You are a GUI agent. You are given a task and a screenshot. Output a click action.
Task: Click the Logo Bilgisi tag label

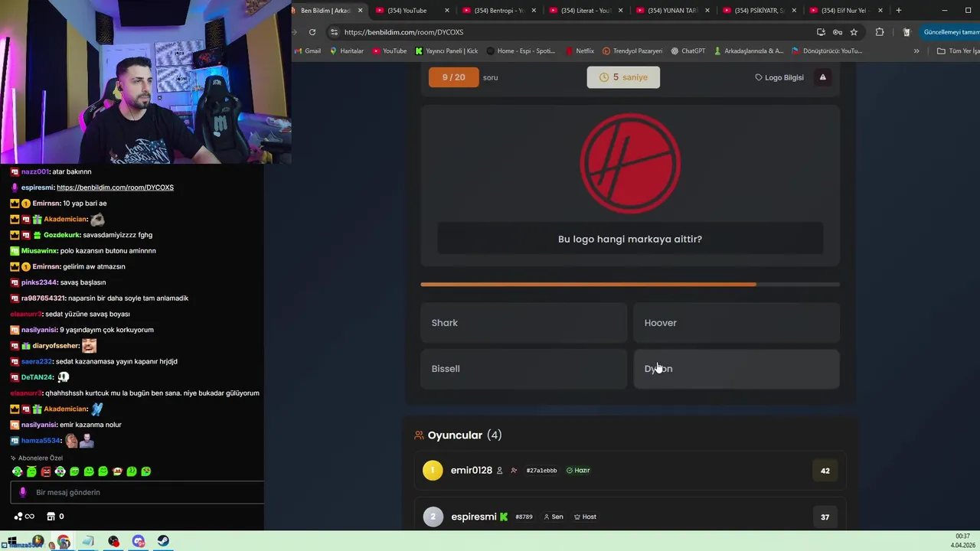[x=779, y=77]
